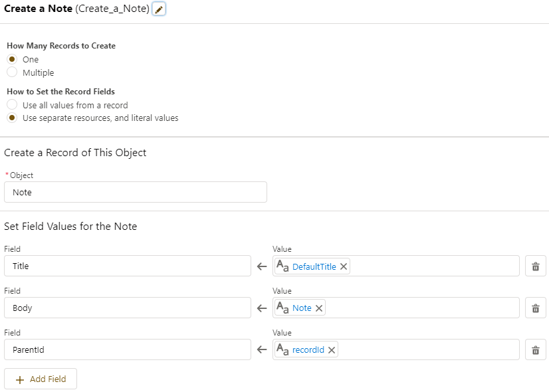
Task: Click the text-type icon on the recordId pill
Action: 282,350
